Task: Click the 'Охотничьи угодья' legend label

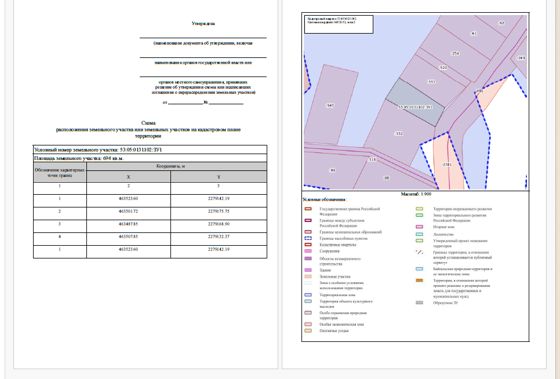Action: coord(334,331)
